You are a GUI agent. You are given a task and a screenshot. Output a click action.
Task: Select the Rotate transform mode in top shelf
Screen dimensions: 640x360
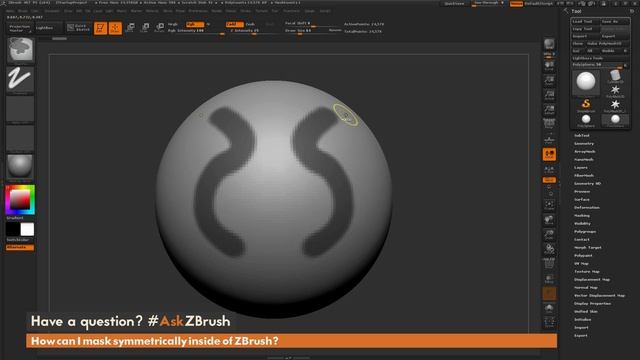(x=160, y=28)
